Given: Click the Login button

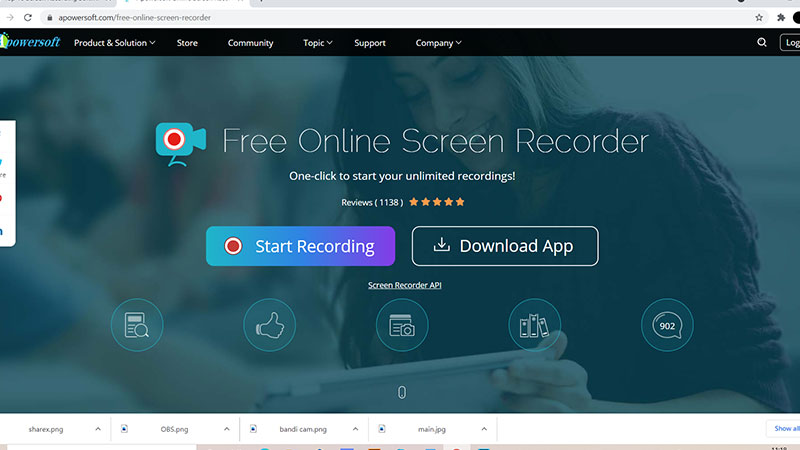Looking at the screenshot, I should pyautogui.click(x=790, y=42).
